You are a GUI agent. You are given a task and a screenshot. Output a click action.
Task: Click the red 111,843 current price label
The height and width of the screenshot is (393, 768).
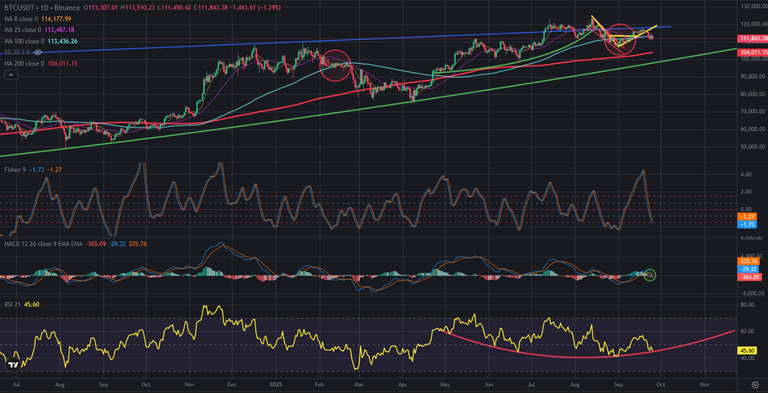(x=753, y=38)
